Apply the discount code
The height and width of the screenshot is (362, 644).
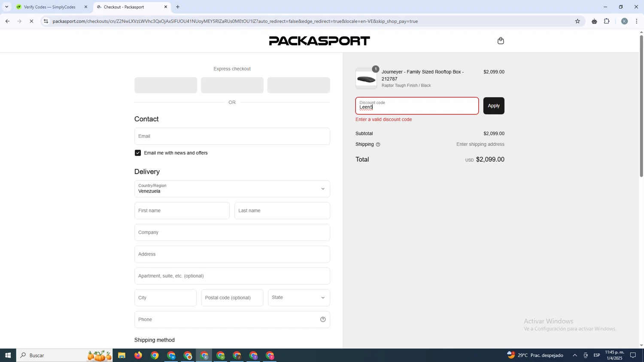pos(494,106)
